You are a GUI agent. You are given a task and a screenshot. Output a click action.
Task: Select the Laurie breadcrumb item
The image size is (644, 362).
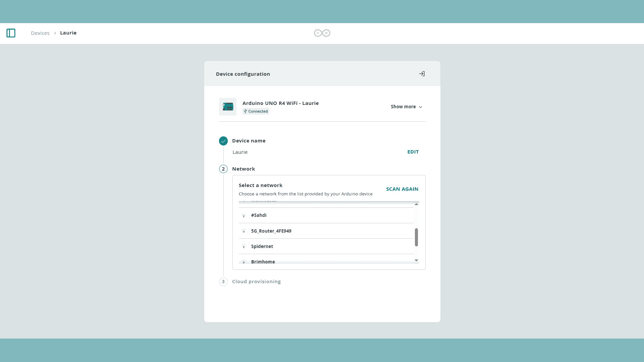pos(68,33)
